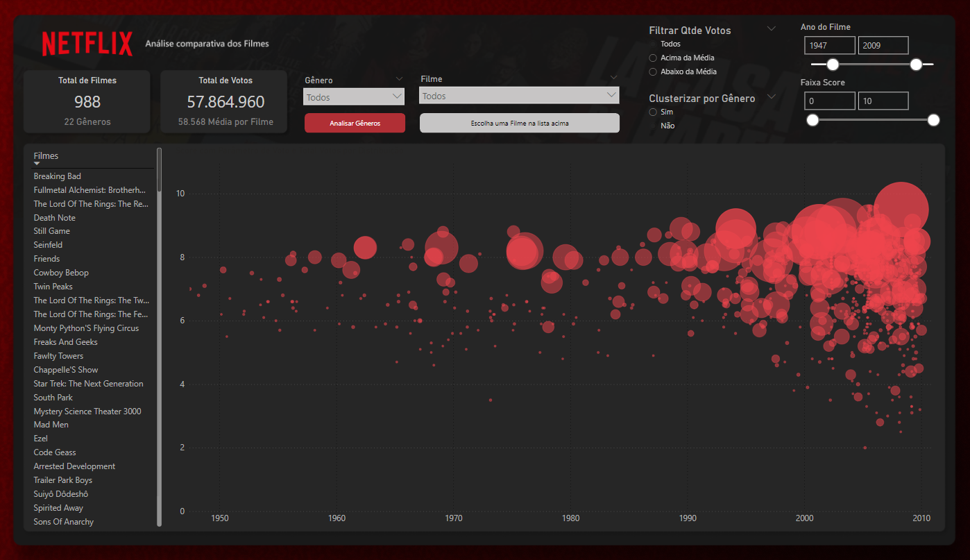The height and width of the screenshot is (560, 970).
Task: Select Suiyô Dôdeshô in the list
Action: [x=60, y=494]
